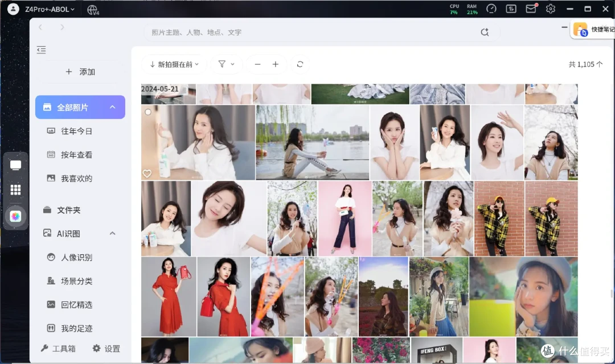This screenshot has height=364, width=615.
Task: Open the lakeside sitting photo thumbnail
Action: pyautogui.click(x=312, y=143)
